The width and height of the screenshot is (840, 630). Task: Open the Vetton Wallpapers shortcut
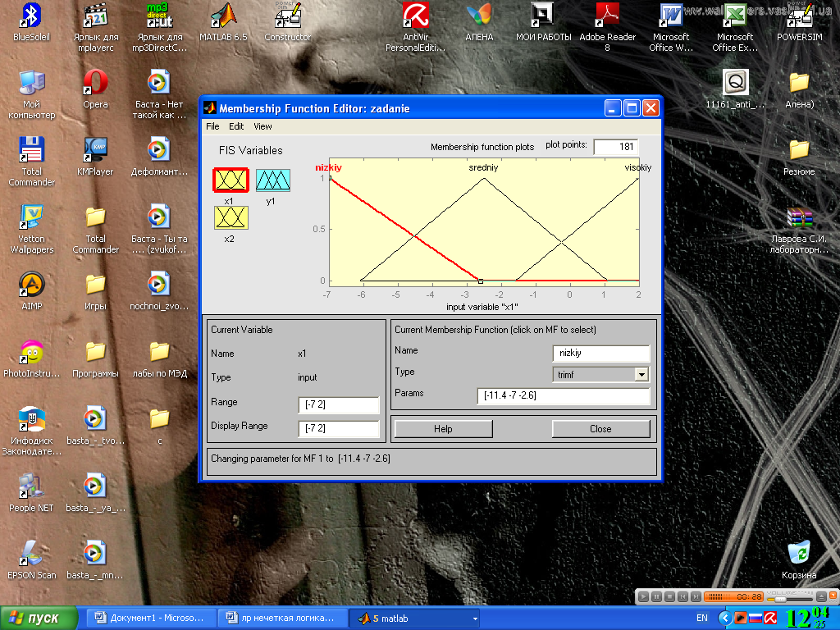click(x=31, y=229)
